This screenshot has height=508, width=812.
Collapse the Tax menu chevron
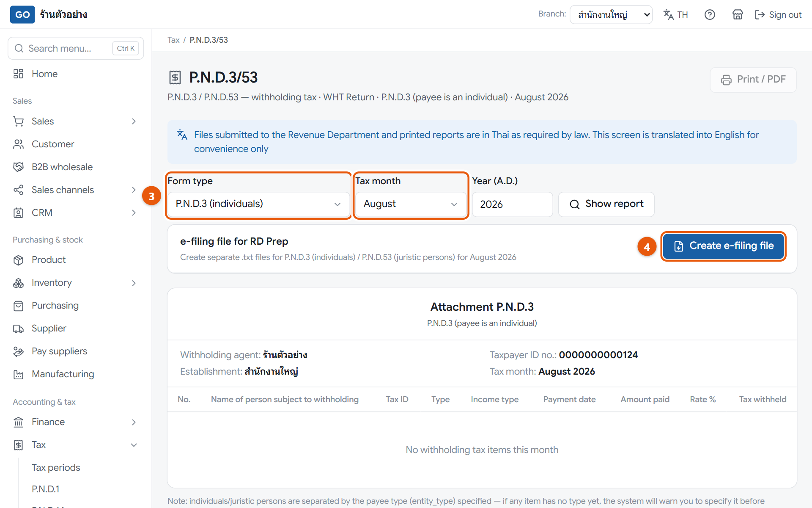134,445
